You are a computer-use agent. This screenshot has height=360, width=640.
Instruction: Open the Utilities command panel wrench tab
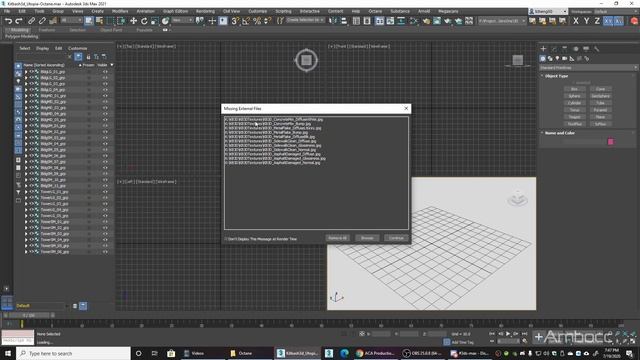click(596, 49)
